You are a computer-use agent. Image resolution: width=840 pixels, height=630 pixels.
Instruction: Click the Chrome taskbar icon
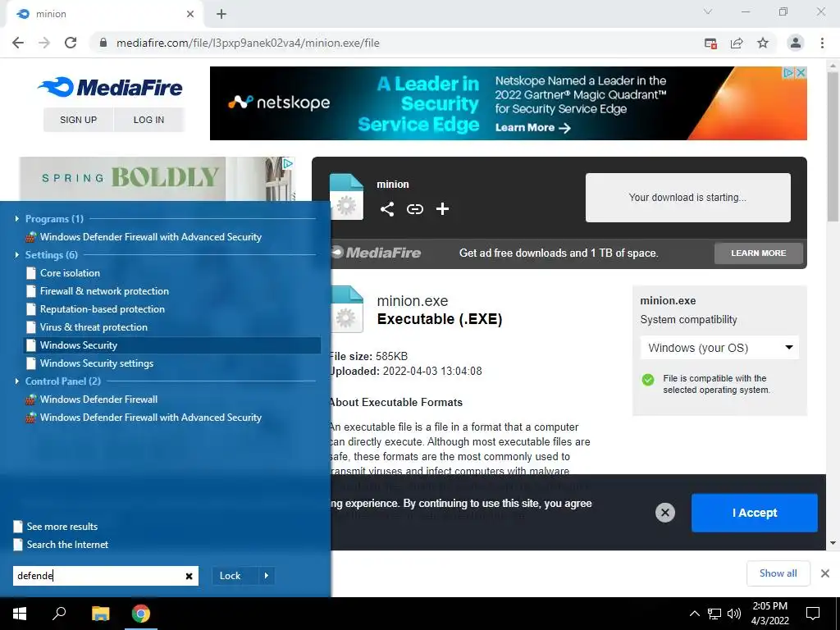pyautogui.click(x=141, y=614)
